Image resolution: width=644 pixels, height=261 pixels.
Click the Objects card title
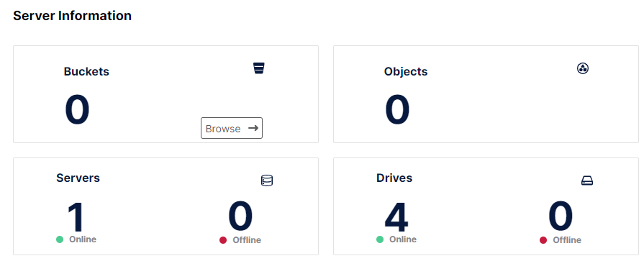[406, 71]
